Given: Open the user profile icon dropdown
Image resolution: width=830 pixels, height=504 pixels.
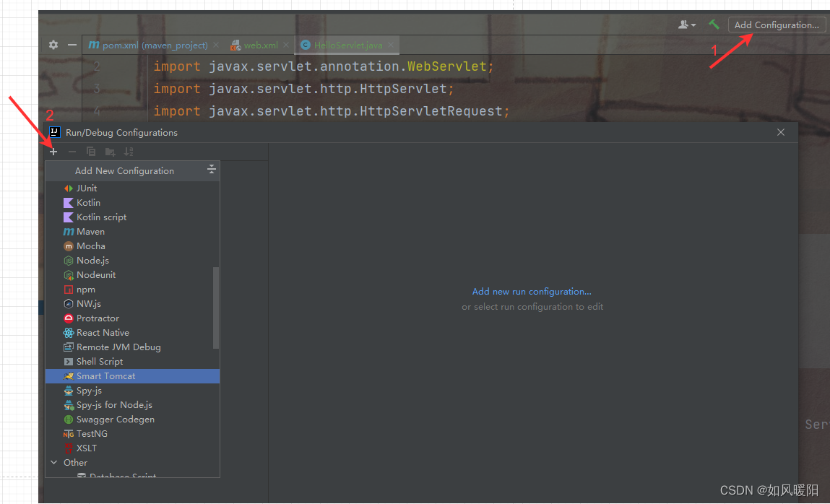Looking at the screenshot, I should tap(687, 25).
